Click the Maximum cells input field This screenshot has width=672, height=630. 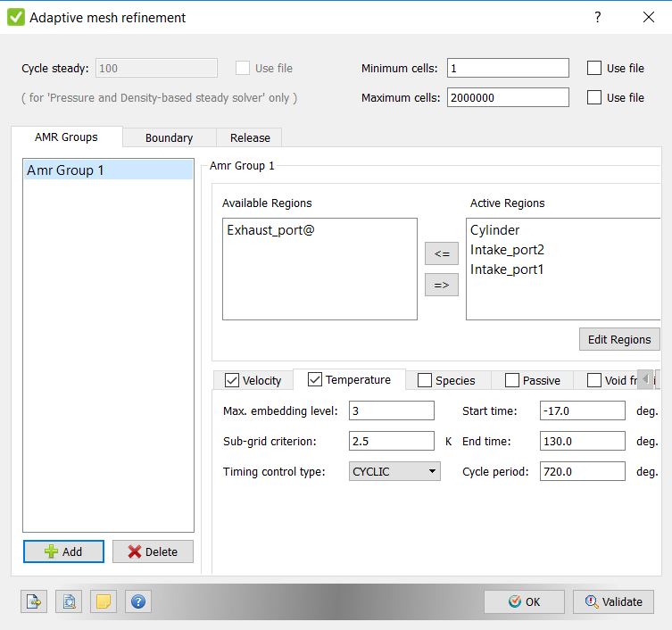coord(508,97)
